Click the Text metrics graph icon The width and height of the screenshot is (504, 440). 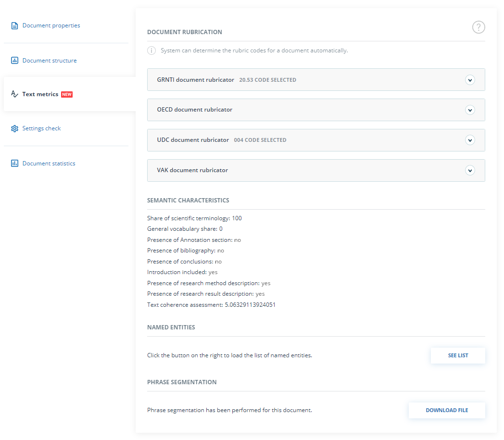coord(14,94)
